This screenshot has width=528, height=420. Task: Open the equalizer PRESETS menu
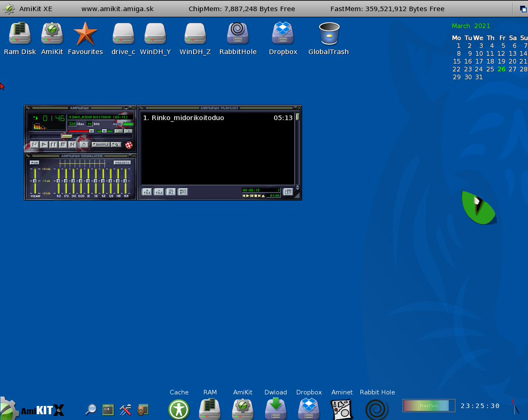pos(122,163)
